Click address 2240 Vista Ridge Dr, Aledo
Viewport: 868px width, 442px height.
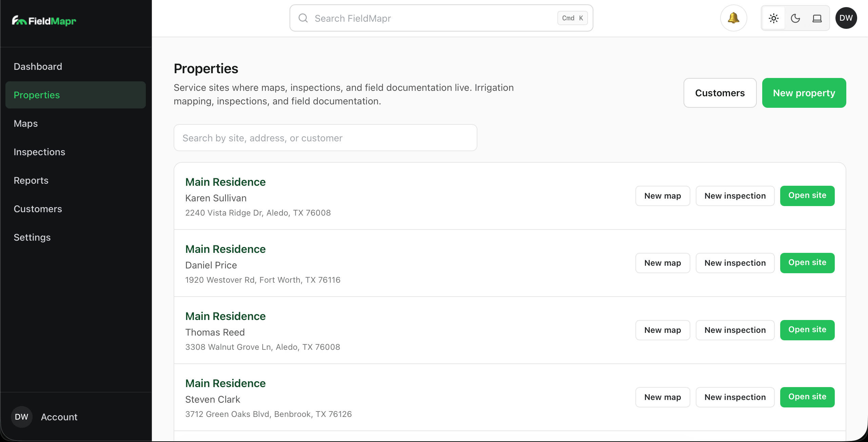click(x=258, y=213)
